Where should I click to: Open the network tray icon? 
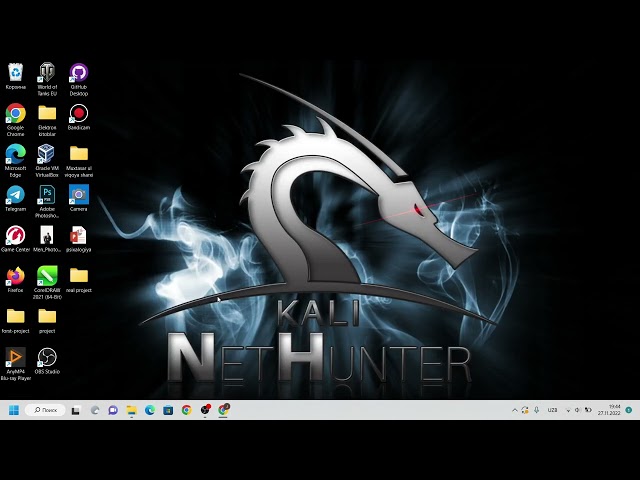pos(568,410)
